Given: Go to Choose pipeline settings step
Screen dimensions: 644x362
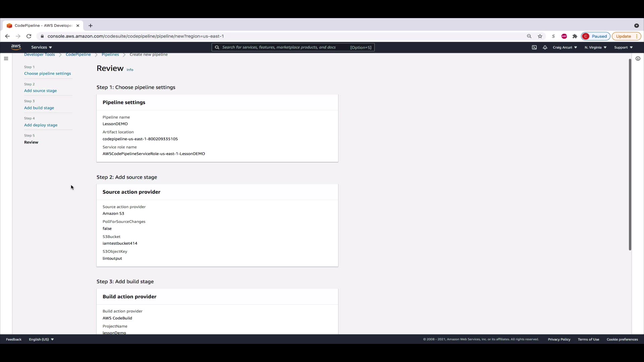Looking at the screenshot, I should [47, 73].
